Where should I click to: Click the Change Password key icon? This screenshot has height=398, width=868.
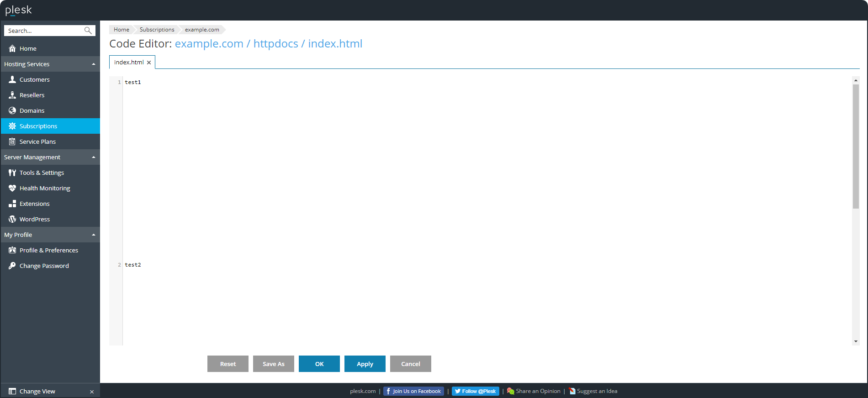pos(12,266)
